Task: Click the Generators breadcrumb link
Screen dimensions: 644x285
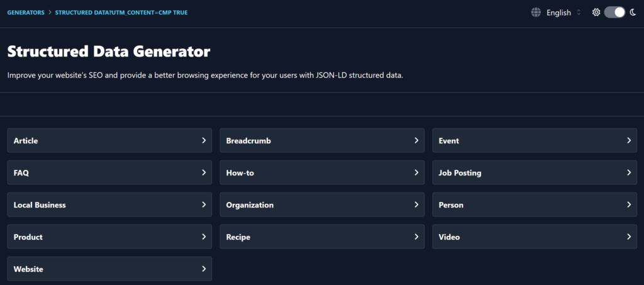Action: pos(26,13)
